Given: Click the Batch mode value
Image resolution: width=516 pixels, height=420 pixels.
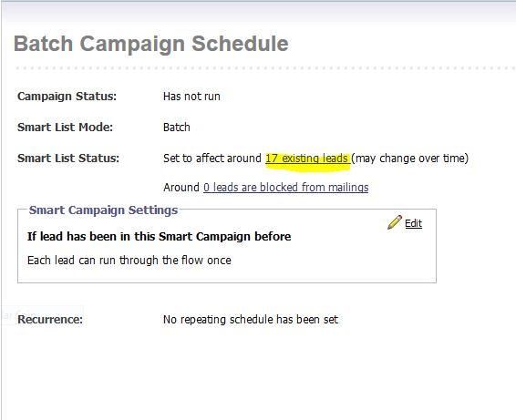Looking at the screenshot, I should pyautogui.click(x=177, y=128).
